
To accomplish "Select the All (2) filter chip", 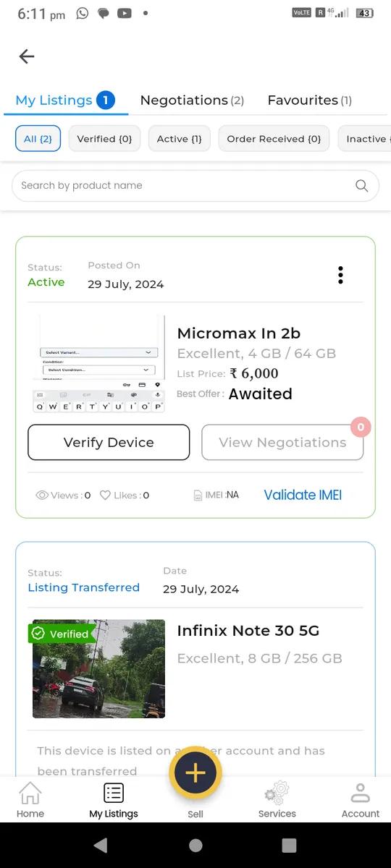I will click(38, 139).
